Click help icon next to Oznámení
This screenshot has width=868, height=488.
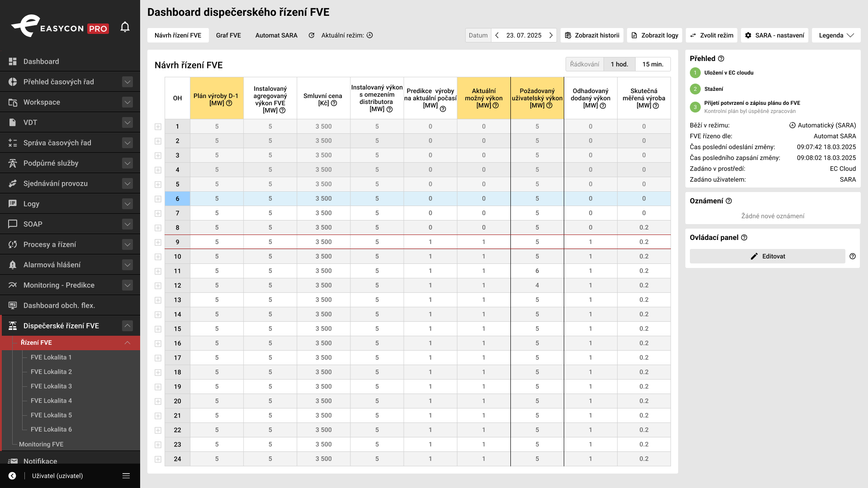tap(729, 201)
